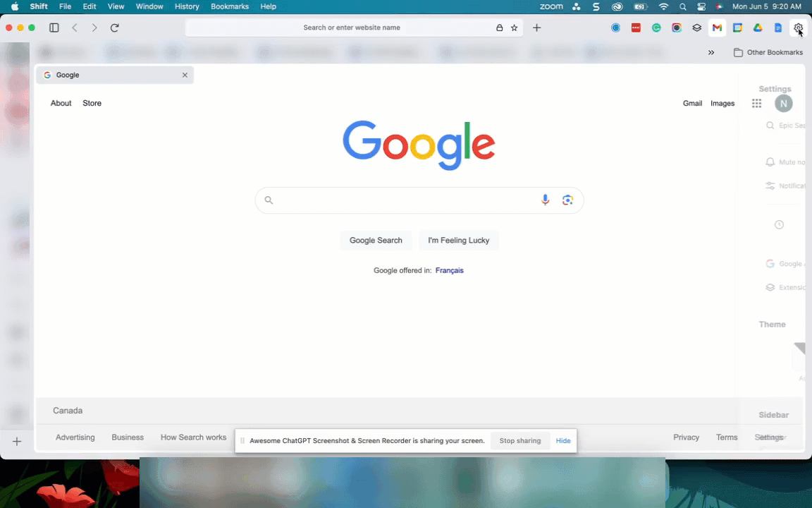This screenshot has height=508, width=812.
Task: Click the Wi-Fi icon in menu bar
Action: click(663, 7)
